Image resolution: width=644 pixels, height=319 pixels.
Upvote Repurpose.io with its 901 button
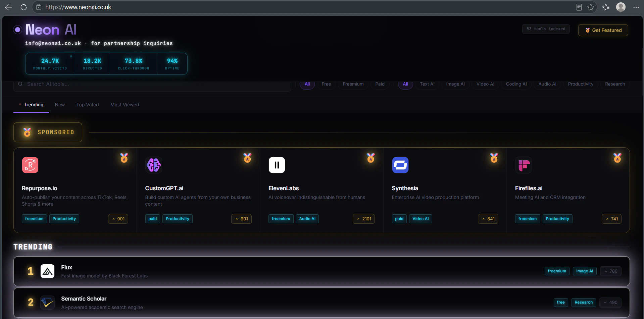click(x=118, y=219)
